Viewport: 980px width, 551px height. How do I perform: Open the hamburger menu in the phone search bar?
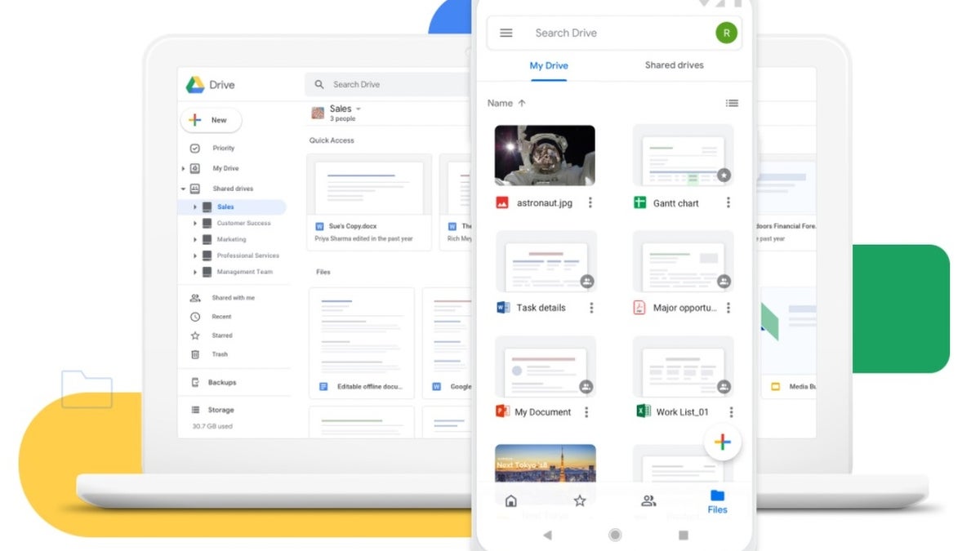[x=506, y=33]
